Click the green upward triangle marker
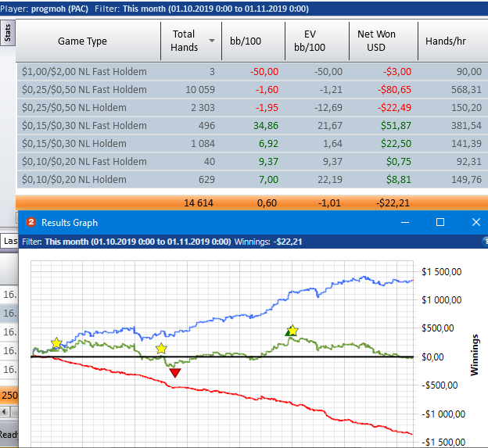The image size is (488, 448). click(288, 333)
